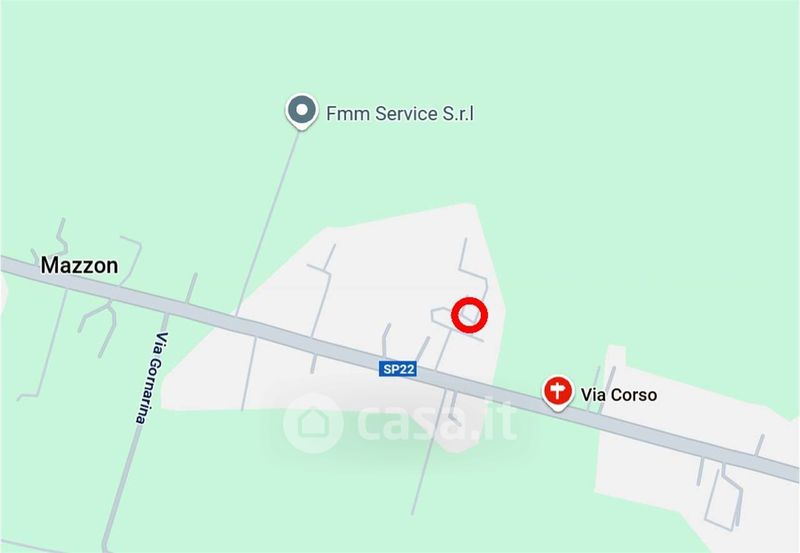Open the Fmm Service S.r.l label

pyautogui.click(x=400, y=113)
